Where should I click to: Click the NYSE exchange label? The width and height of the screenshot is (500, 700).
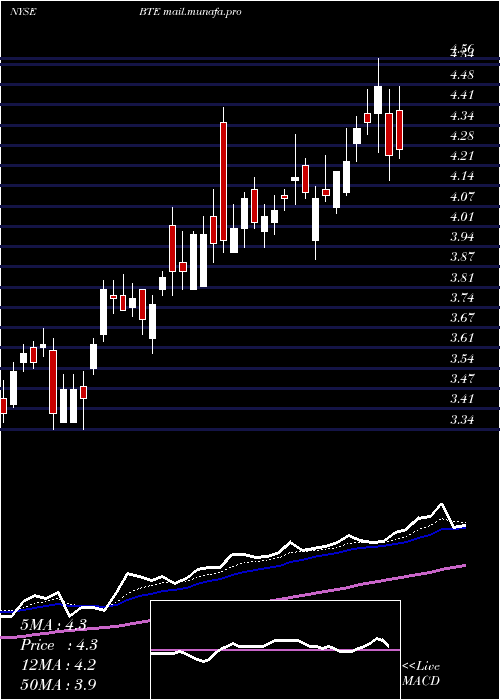tap(22, 12)
